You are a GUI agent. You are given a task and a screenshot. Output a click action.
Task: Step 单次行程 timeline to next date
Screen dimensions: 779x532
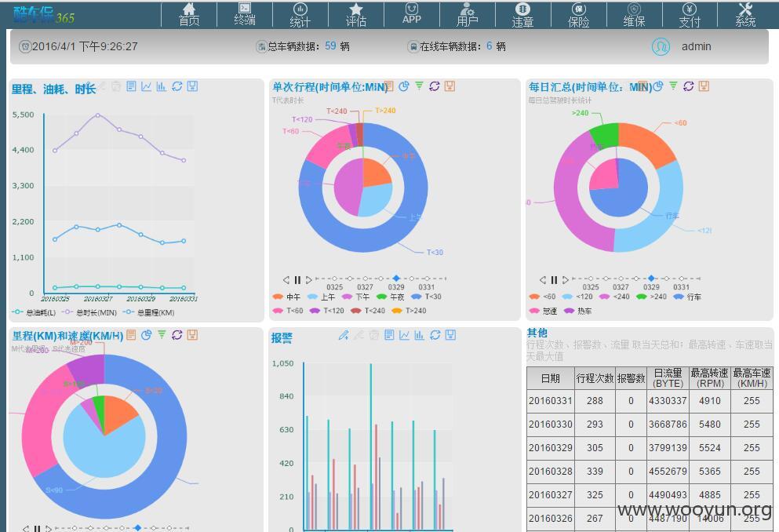click(x=308, y=279)
